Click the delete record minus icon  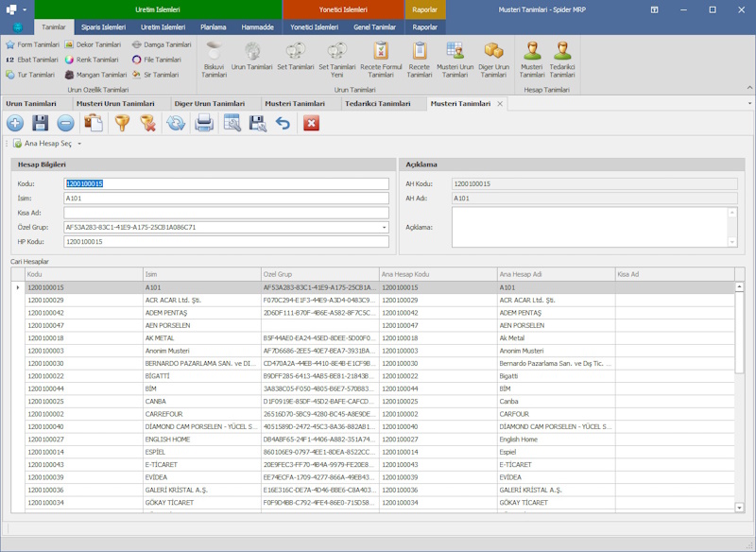pos(65,124)
